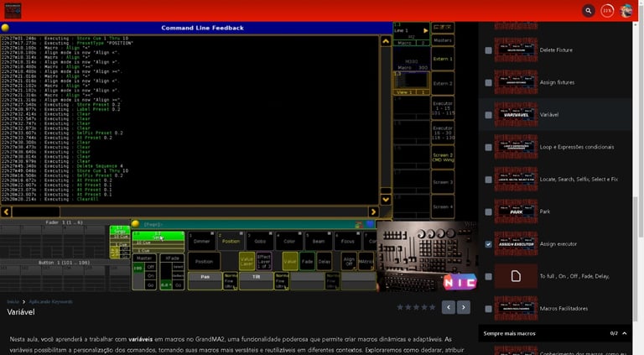Click the site logo in the header
Screen dimensions: 644x355
pyautogui.click(x=13, y=11)
